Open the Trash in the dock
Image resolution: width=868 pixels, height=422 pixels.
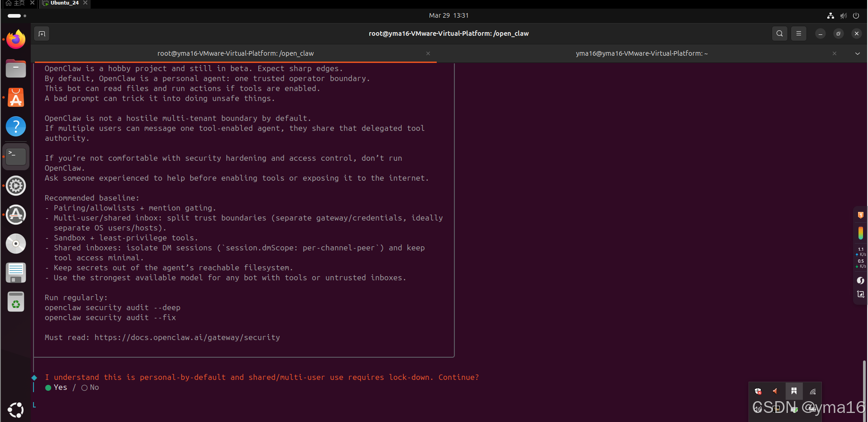16,302
